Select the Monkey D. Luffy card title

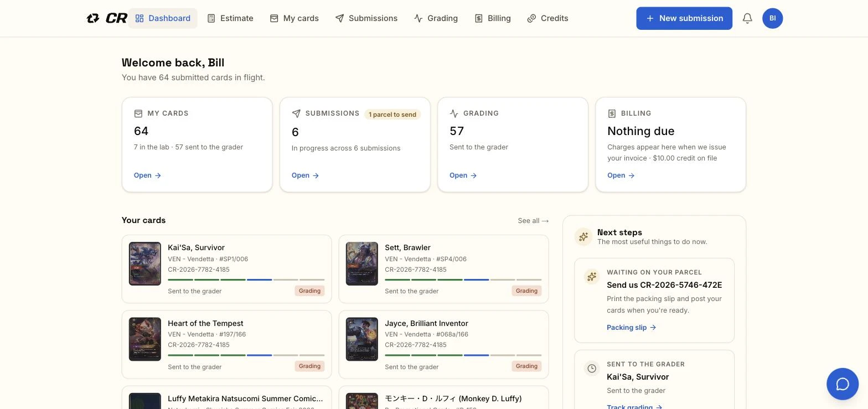pyautogui.click(x=453, y=398)
